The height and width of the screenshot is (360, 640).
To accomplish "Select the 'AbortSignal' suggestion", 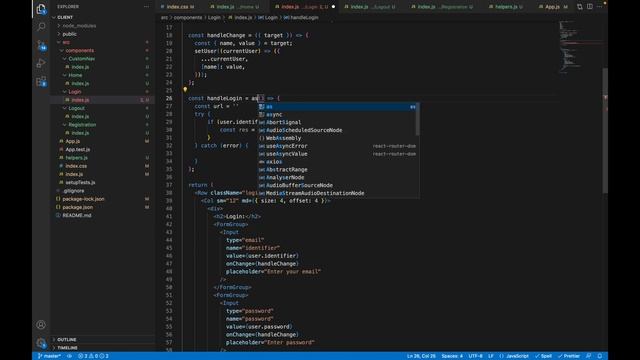I will click(338, 122).
